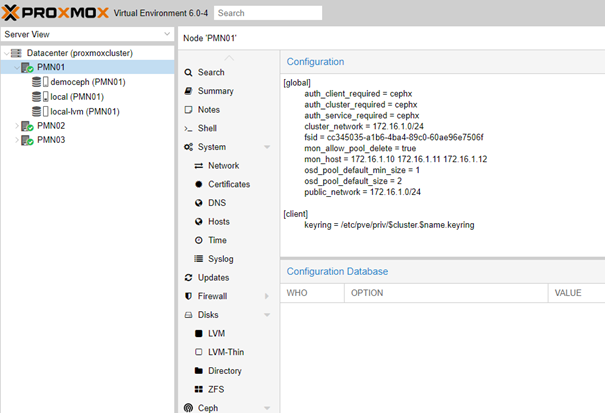
Task: Click the Disks drive icon
Action: point(188,315)
